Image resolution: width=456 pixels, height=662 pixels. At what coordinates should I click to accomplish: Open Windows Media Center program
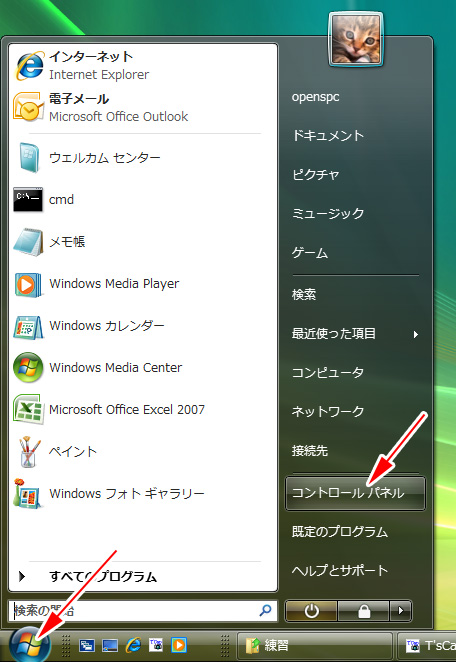pyautogui.click(x=143, y=368)
